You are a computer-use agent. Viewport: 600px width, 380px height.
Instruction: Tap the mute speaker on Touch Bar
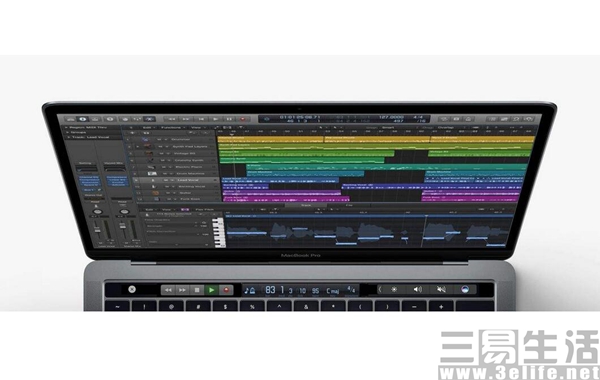coord(441,289)
